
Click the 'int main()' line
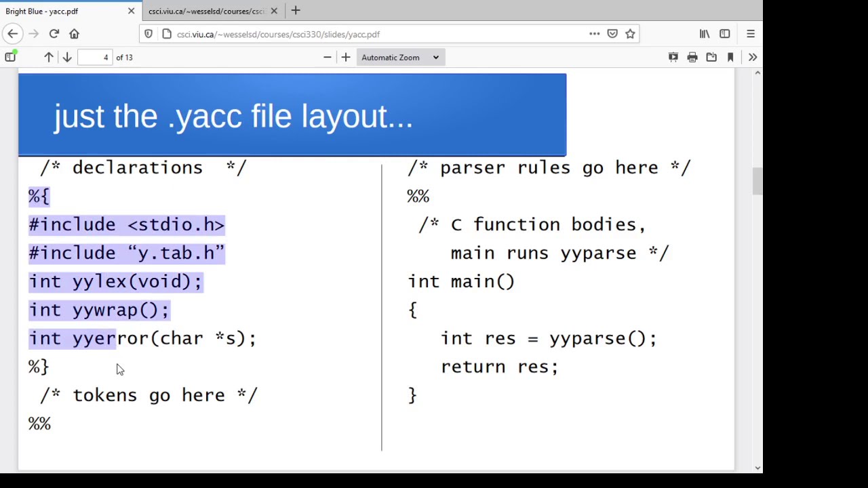[461, 282]
